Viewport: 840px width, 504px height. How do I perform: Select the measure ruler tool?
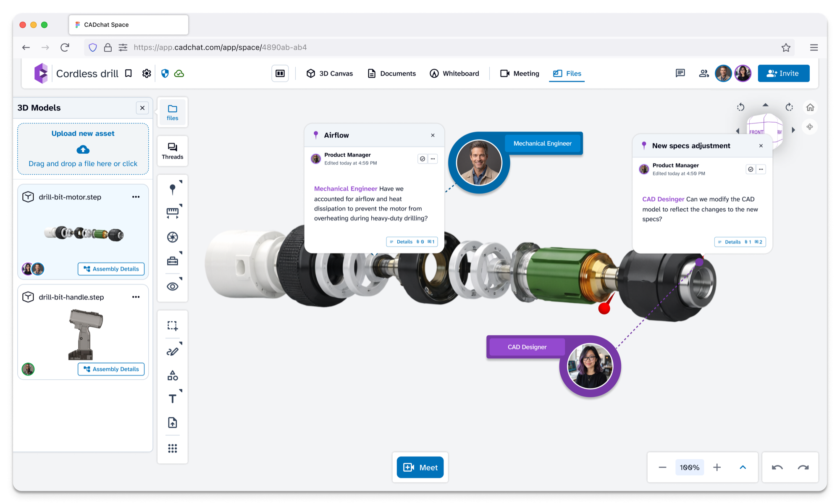[172, 213]
